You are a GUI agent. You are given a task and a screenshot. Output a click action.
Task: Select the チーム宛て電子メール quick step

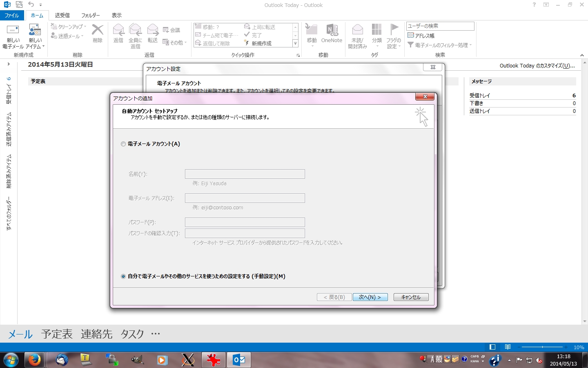(216, 35)
